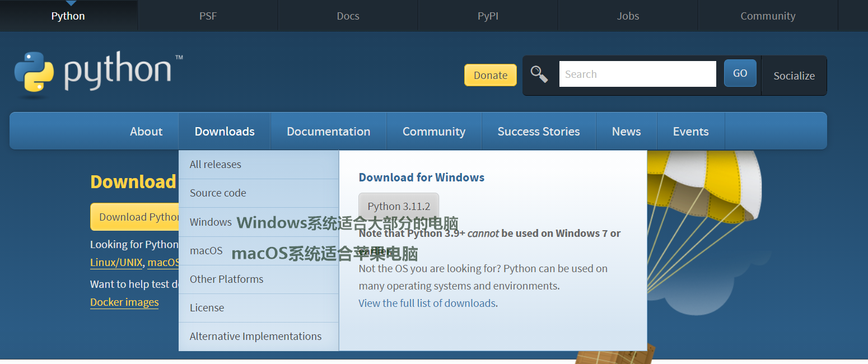Open the Jobs top bar tab
This screenshot has height=364, width=868.
click(628, 16)
